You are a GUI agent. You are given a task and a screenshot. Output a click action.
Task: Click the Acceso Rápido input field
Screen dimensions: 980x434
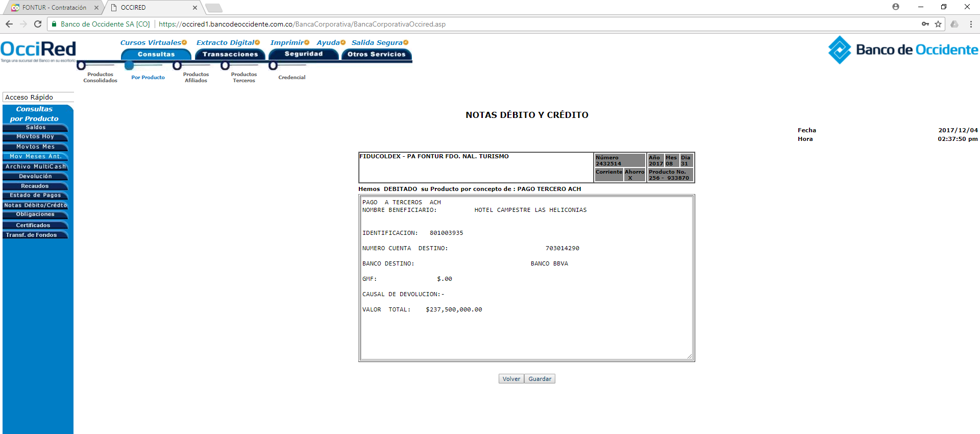(38, 97)
